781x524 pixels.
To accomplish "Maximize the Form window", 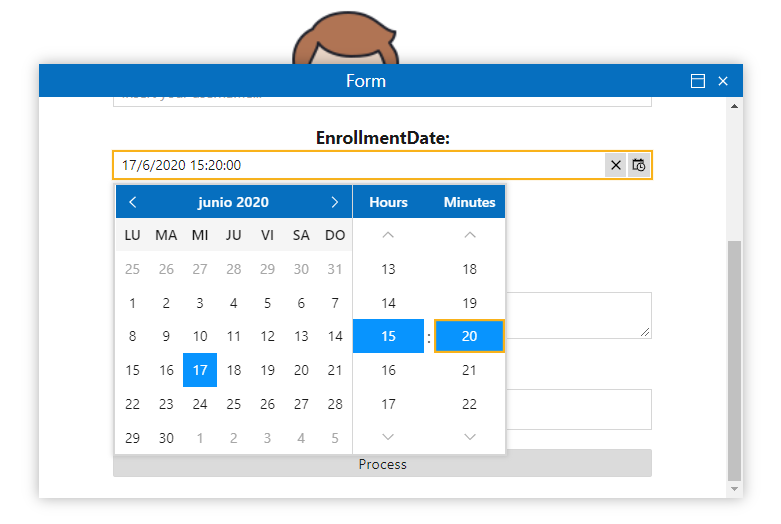I will click(x=698, y=81).
